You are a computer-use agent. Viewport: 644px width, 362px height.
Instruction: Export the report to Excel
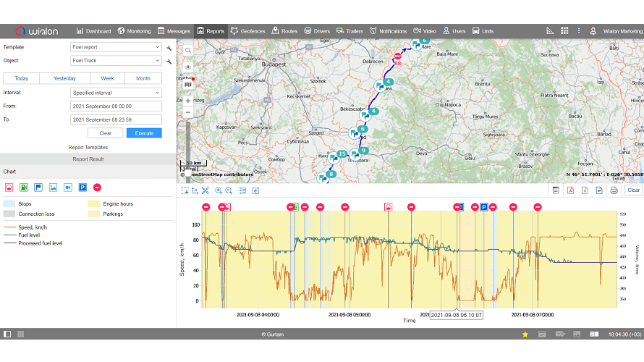tap(584, 190)
